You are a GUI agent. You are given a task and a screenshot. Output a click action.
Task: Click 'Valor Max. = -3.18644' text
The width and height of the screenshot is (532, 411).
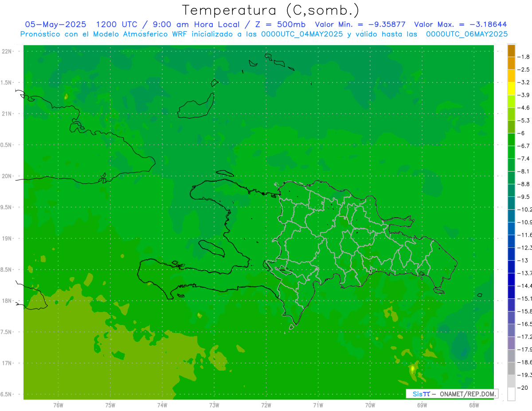coord(461,24)
